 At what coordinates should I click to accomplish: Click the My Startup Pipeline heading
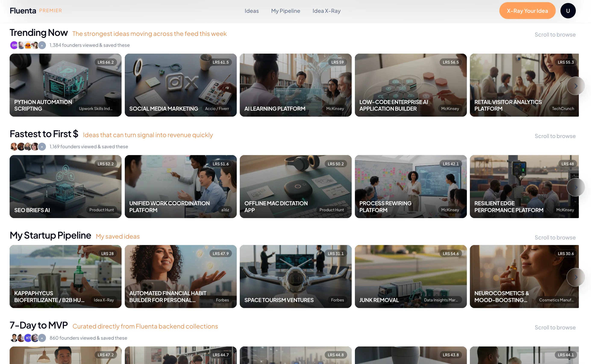coord(50,235)
